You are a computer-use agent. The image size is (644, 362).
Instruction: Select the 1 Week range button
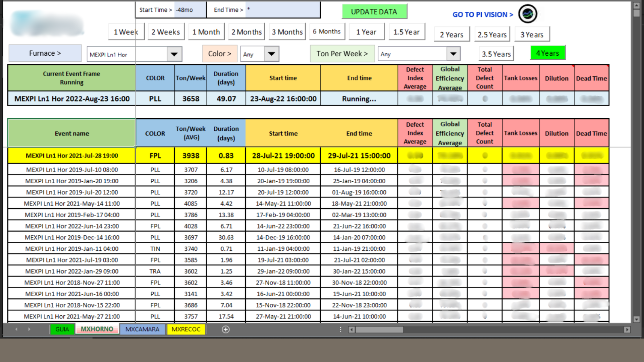click(x=126, y=32)
